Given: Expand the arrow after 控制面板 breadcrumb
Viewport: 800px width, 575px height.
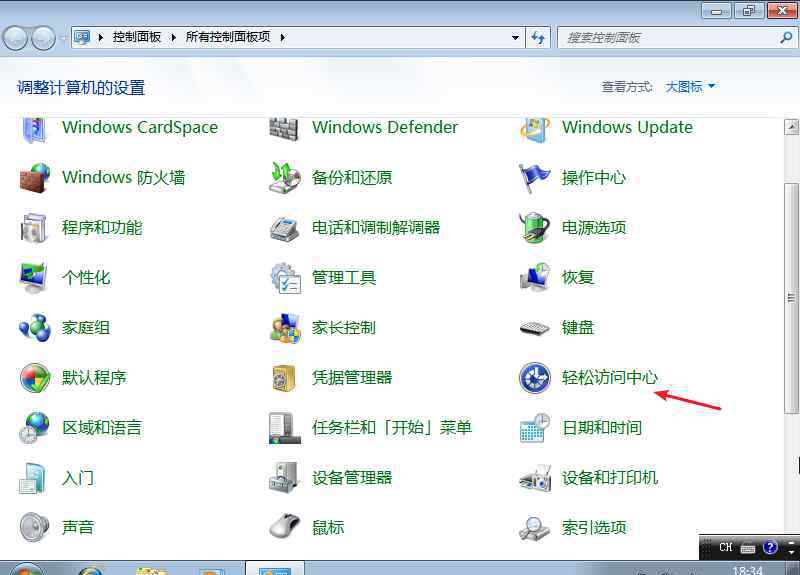Looking at the screenshot, I should [173, 37].
